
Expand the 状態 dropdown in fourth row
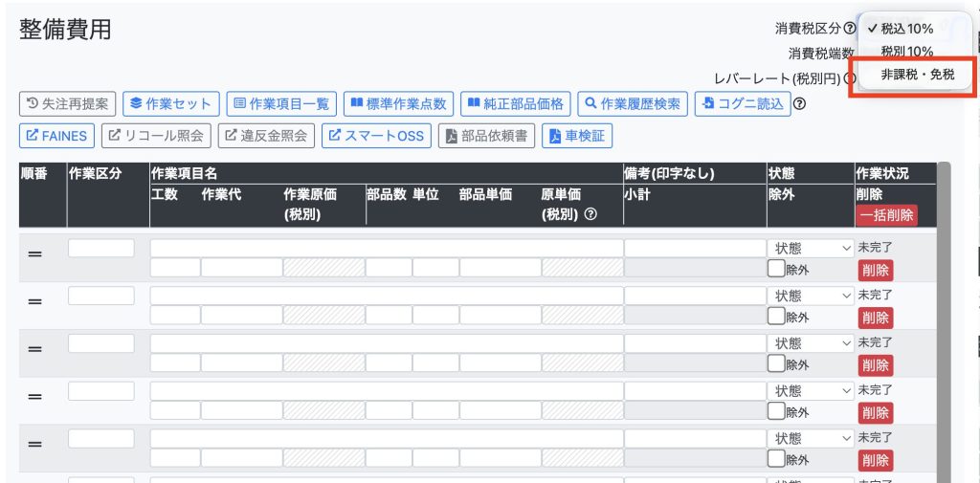pos(811,391)
